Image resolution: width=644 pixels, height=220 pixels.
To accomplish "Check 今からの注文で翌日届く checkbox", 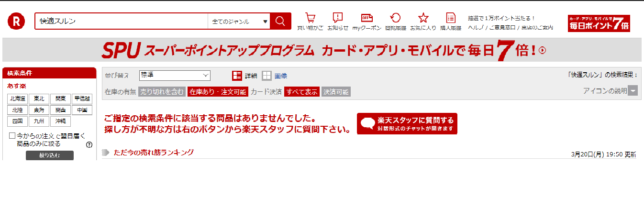I will pyautogui.click(x=12, y=136).
